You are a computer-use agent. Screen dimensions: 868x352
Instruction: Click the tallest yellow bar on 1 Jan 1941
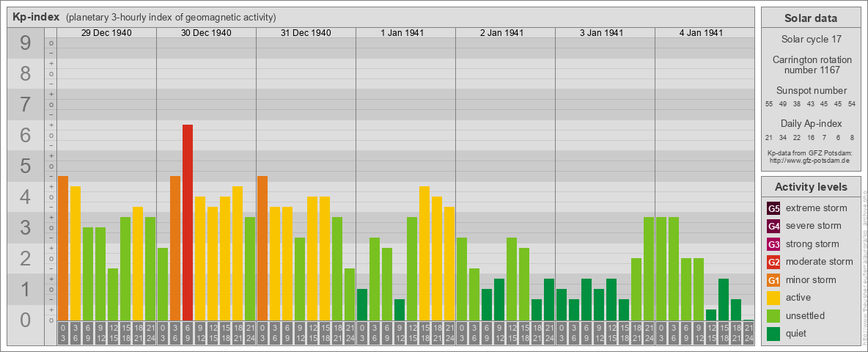tap(424, 254)
